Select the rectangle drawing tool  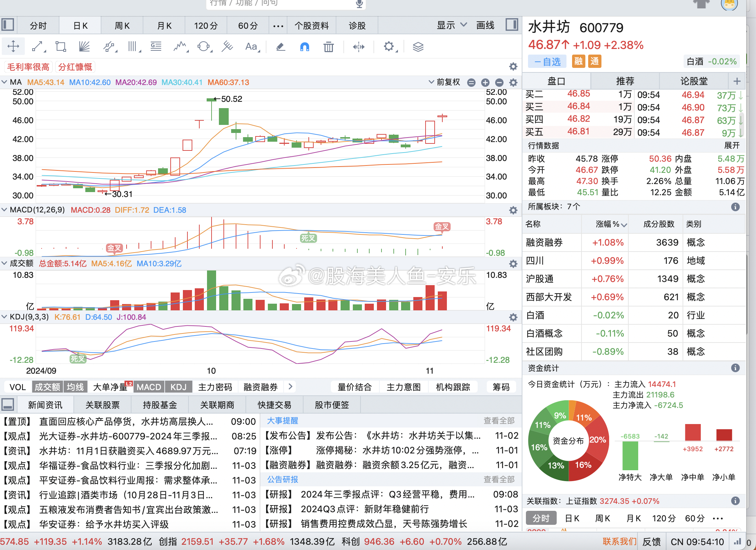click(x=61, y=47)
